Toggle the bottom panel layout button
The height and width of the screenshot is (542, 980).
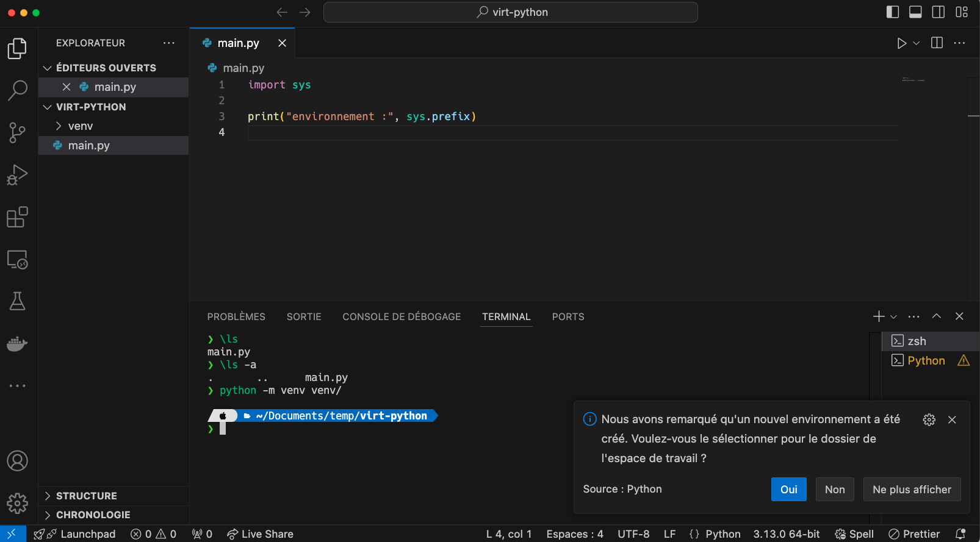(x=915, y=12)
